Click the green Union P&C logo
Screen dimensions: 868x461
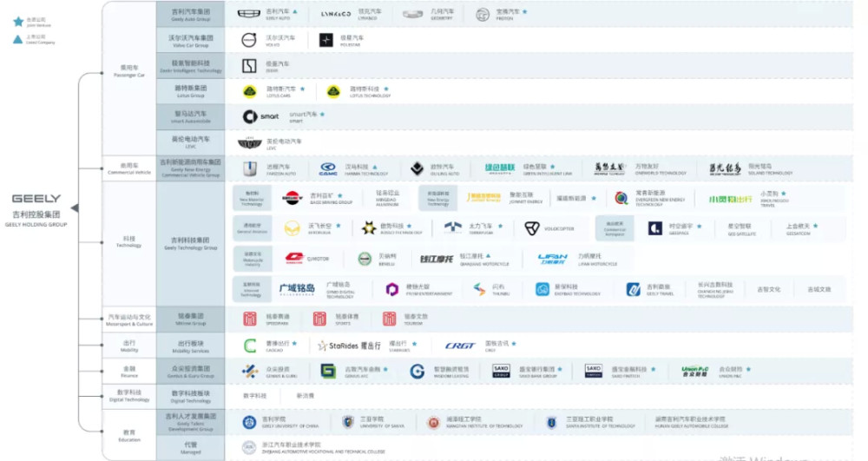point(694,372)
